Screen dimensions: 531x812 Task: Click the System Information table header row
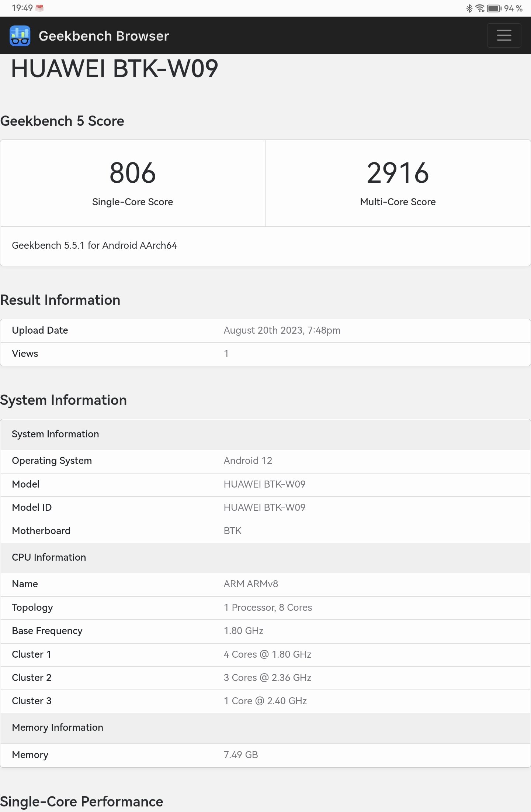(x=265, y=434)
